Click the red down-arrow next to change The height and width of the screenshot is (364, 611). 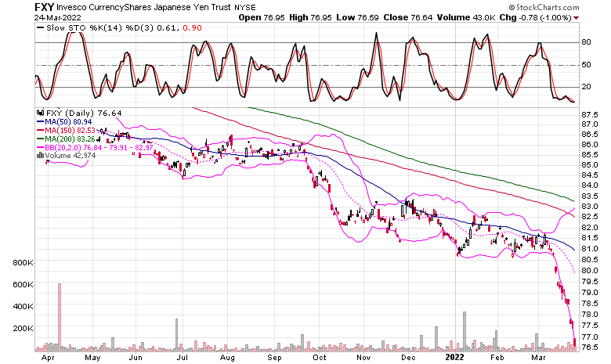577,18
